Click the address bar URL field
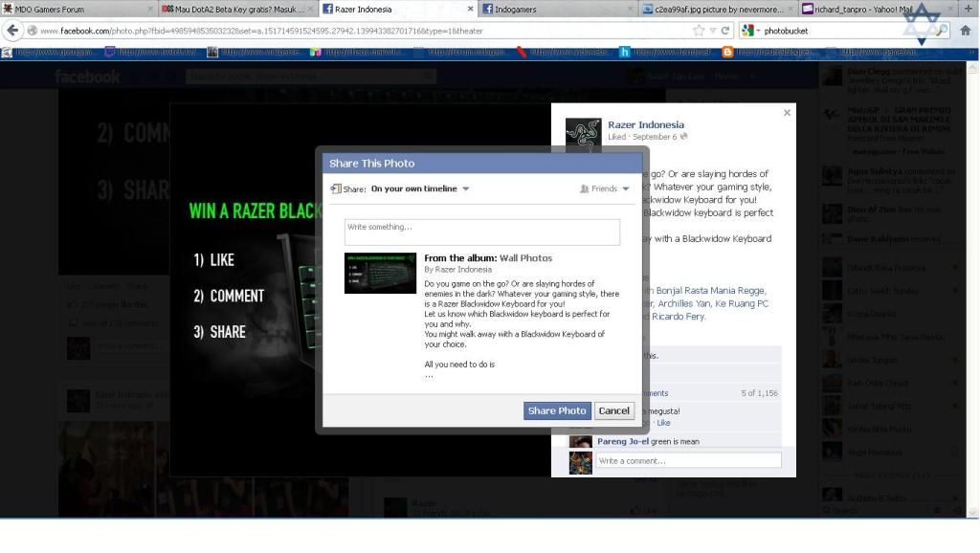 pyautogui.click(x=363, y=30)
